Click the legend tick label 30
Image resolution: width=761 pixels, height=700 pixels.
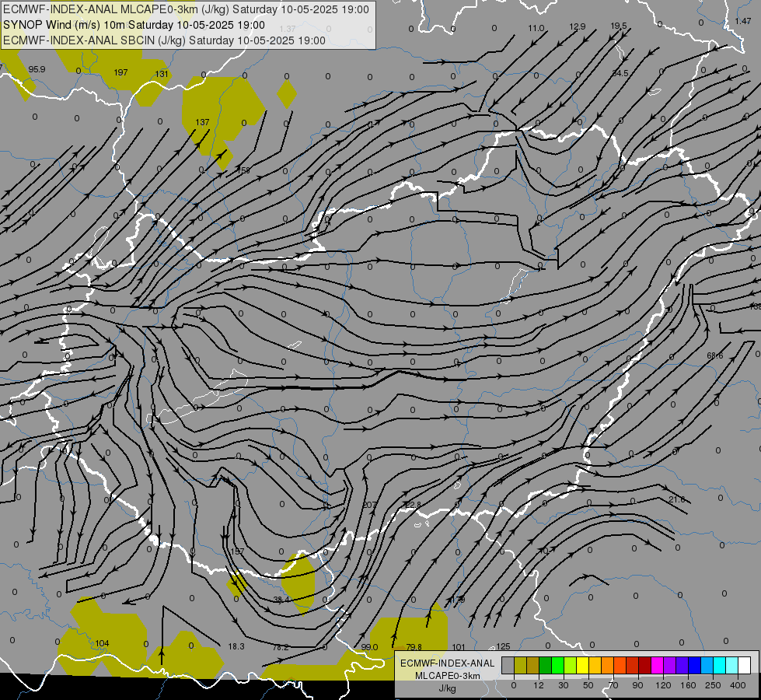click(563, 685)
